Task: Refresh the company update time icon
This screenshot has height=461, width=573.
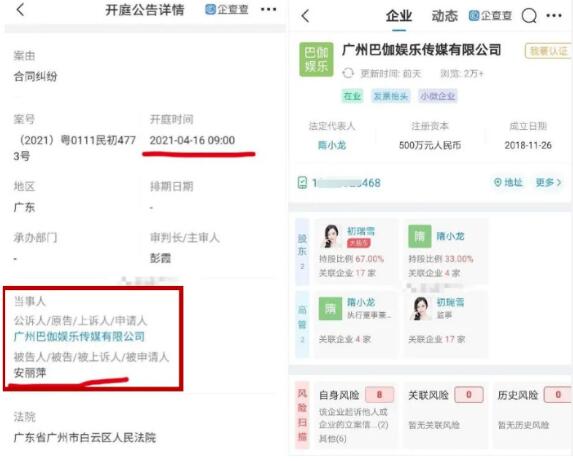Action: click(348, 73)
